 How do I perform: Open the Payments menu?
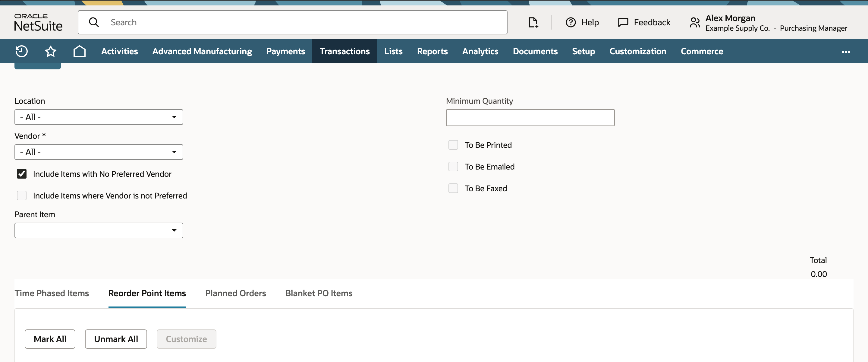[286, 51]
